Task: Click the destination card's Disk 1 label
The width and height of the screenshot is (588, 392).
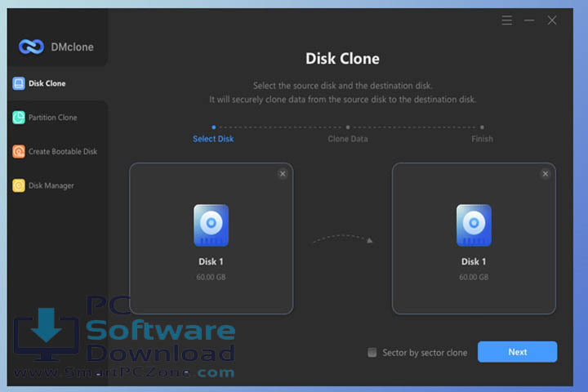Action: coord(474,261)
